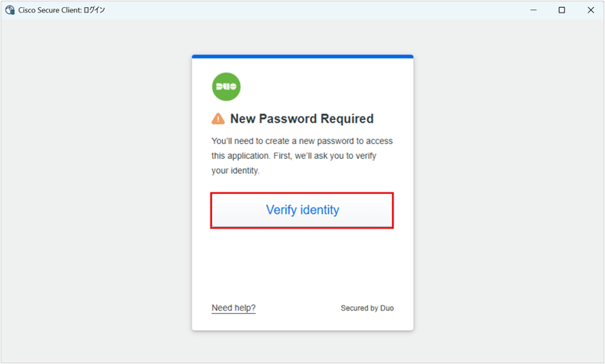Click white space right of the Duo logo
Viewport: 605px width, 364px height.
tap(329, 86)
